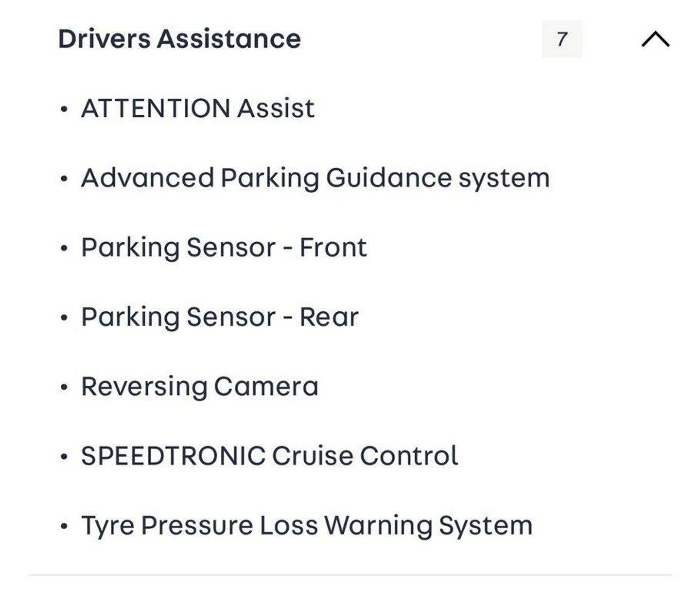Select the ATTENTION Assist item
Image resolution: width=700 pixels, height=591 pixels.
click(x=197, y=108)
